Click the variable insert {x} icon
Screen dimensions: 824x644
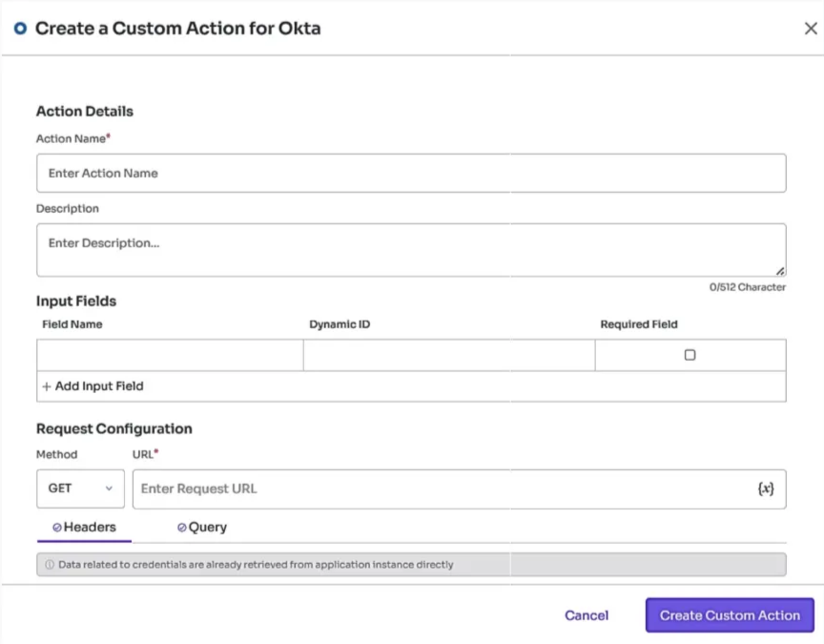click(765, 488)
